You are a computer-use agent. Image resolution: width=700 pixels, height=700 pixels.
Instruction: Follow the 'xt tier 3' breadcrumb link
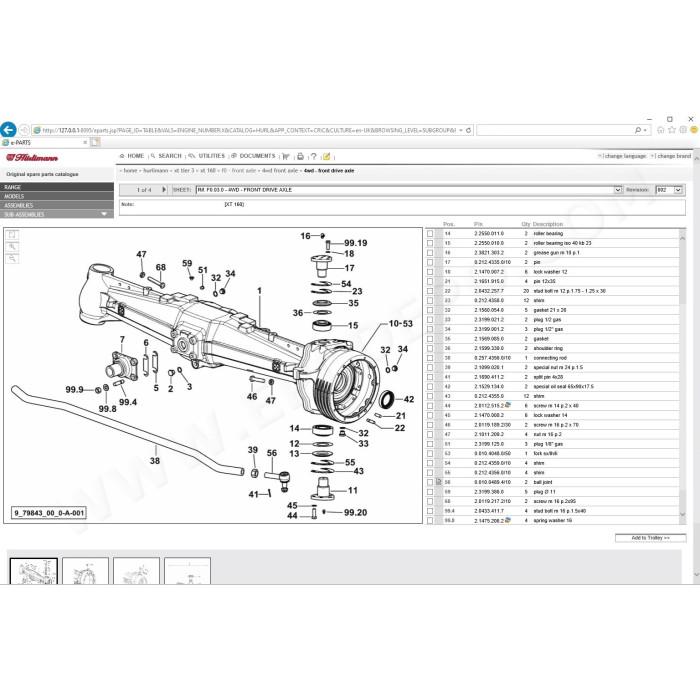click(x=184, y=171)
